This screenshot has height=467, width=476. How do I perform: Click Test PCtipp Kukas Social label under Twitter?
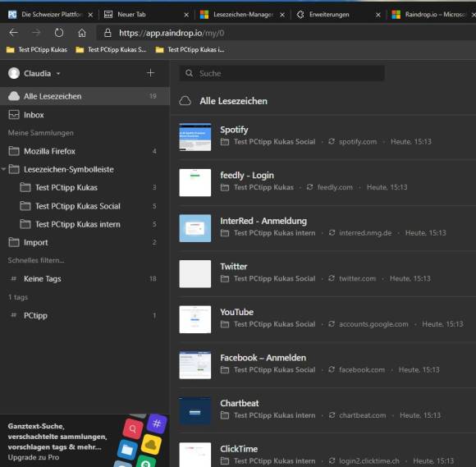tap(274, 278)
